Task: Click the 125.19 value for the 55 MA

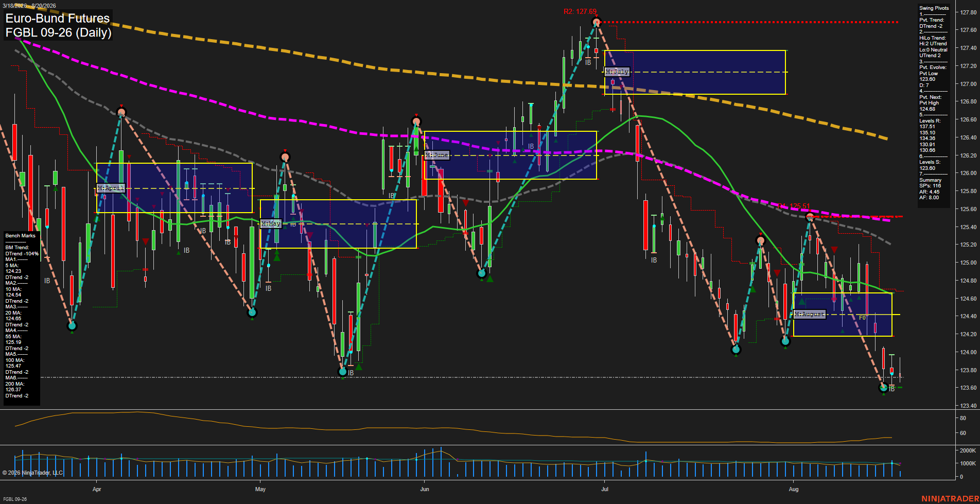Action: click(x=13, y=342)
